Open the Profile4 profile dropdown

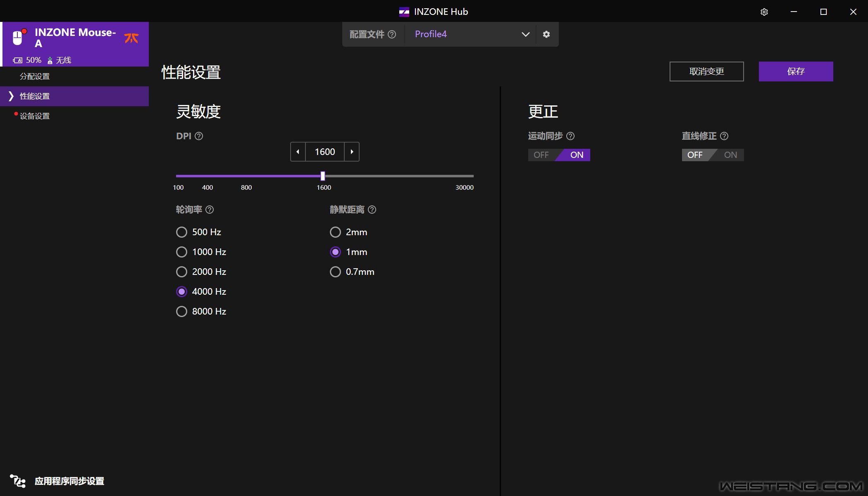click(471, 34)
